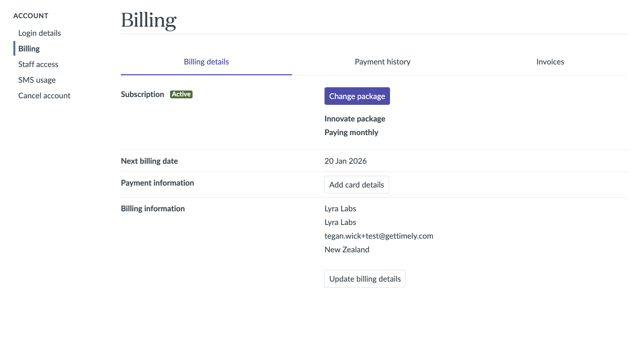This screenshot has height=364, width=636.
Task: Click the Subscription row label
Action: (x=142, y=94)
